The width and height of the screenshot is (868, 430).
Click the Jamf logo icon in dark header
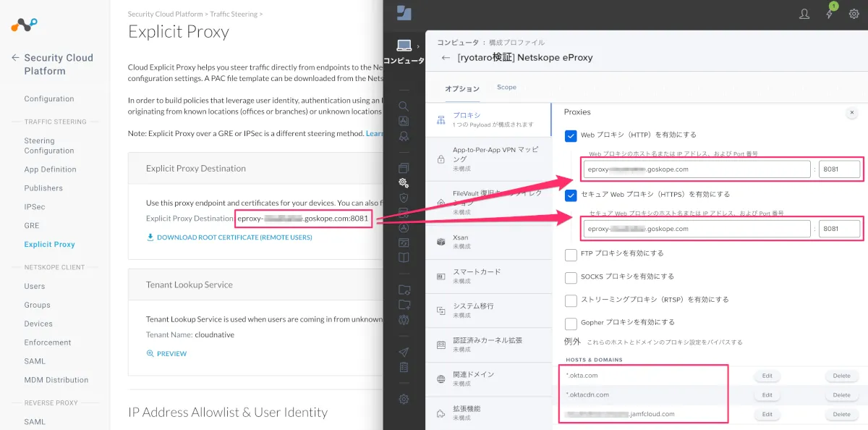[404, 13]
